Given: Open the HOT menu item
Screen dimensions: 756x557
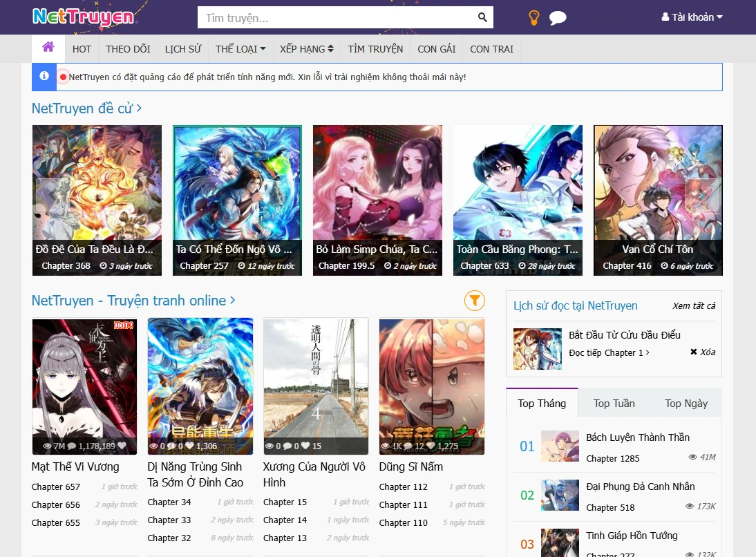Looking at the screenshot, I should point(82,49).
